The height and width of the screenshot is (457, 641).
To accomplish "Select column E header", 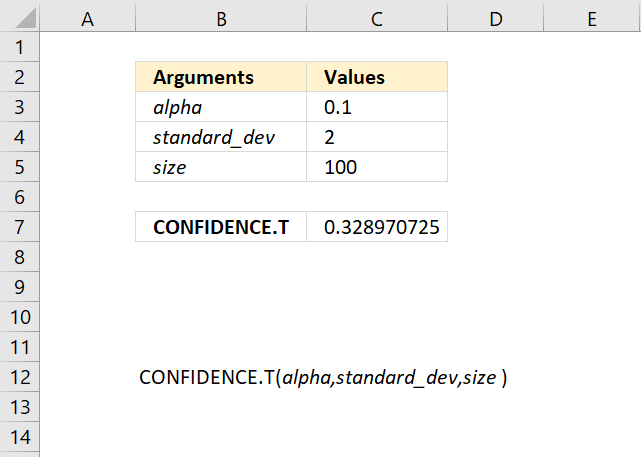I will tap(592, 19).
